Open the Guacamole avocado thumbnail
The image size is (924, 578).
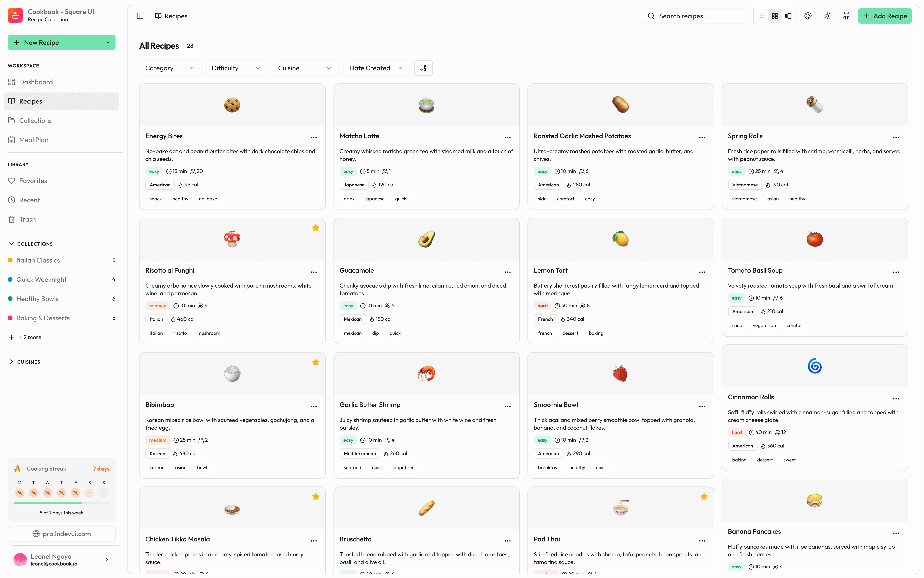tap(426, 239)
